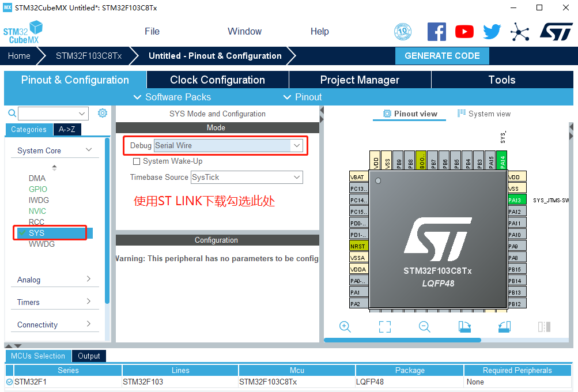Open the File menu
The height and width of the screenshot is (392, 578).
[x=152, y=31]
